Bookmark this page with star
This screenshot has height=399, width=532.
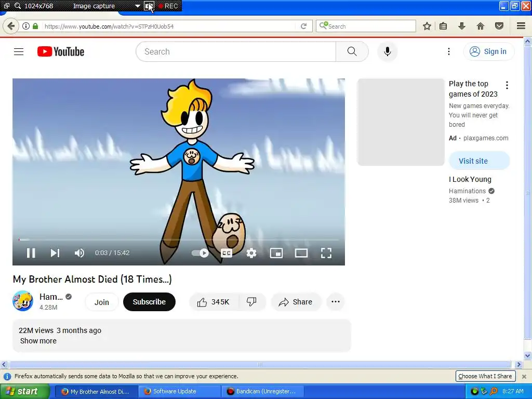click(427, 26)
